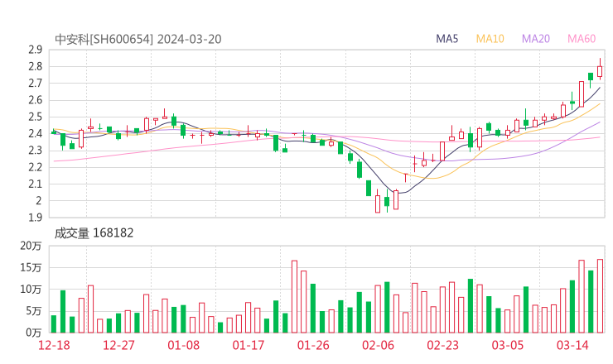
Task: Click the 成交量 168182 volume label
Action: tap(94, 232)
